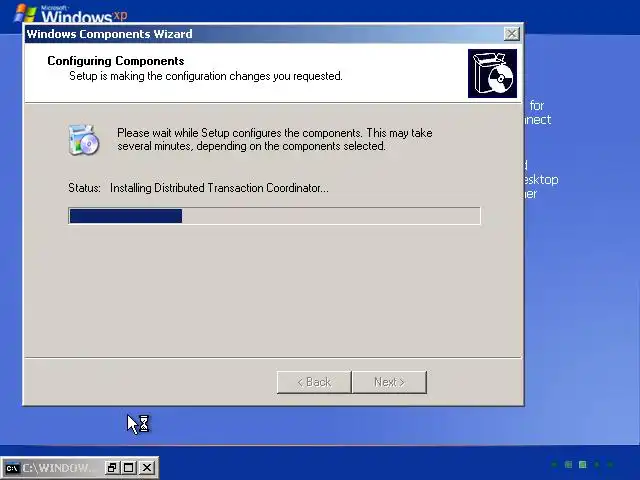Click the installation progress bar
The image size is (640, 480).
274,216
